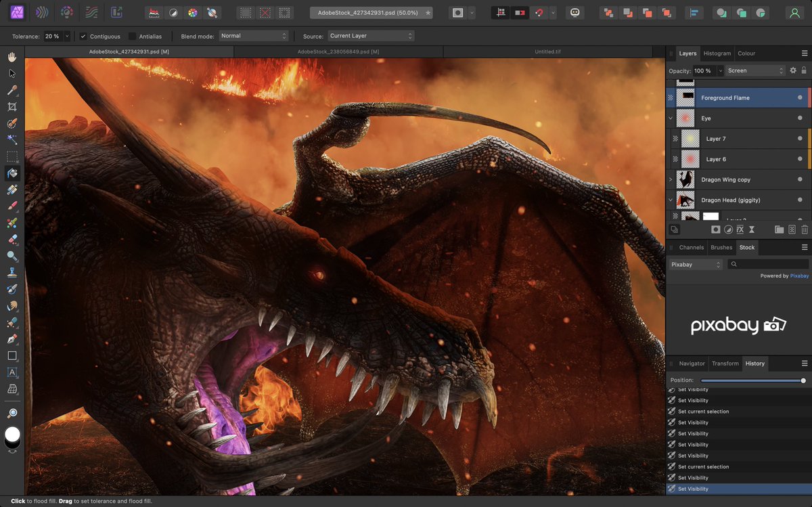Switch to Liquify Persona
This screenshot has width=812, height=507.
tap(42, 12)
